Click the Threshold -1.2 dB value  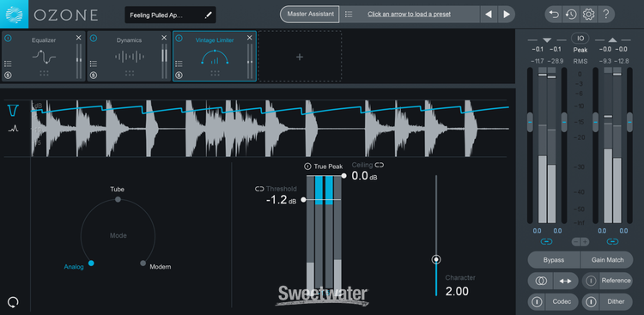tap(282, 201)
